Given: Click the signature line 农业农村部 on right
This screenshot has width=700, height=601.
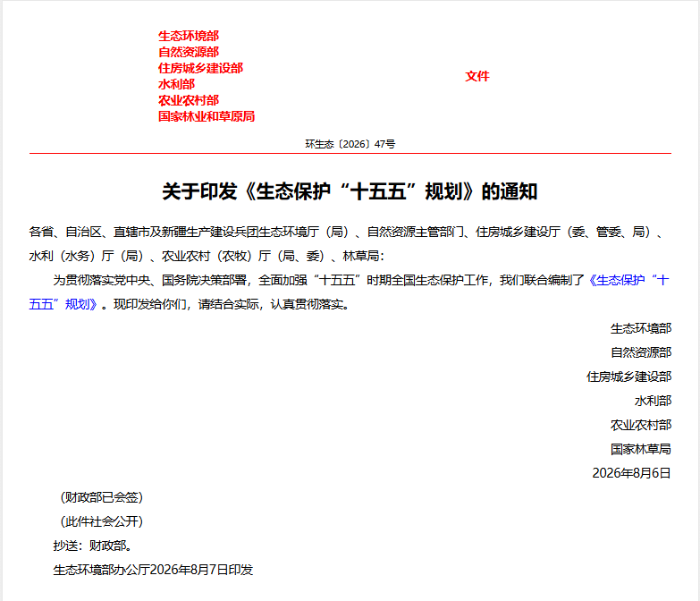Looking at the screenshot, I should pyautogui.click(x=641, y=425).
